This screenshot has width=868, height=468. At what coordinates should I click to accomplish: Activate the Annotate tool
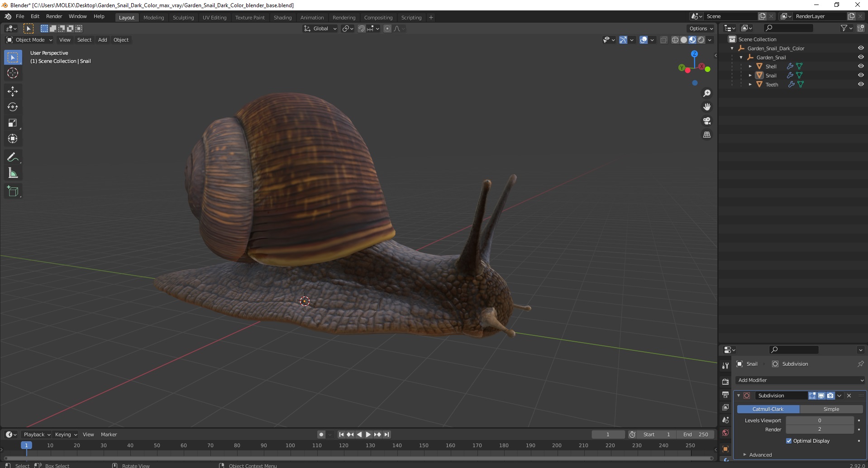point(13,158)
